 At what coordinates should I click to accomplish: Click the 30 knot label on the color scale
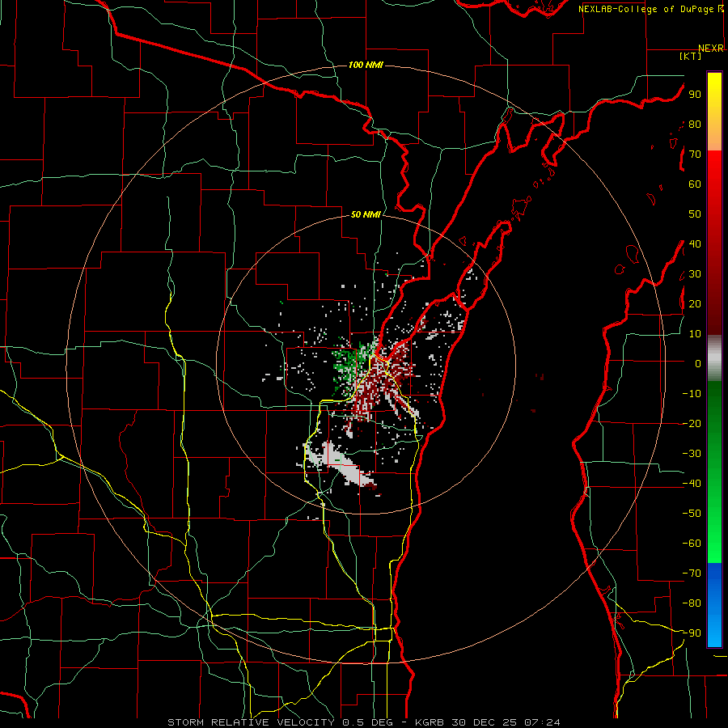[x=695, y=274]
